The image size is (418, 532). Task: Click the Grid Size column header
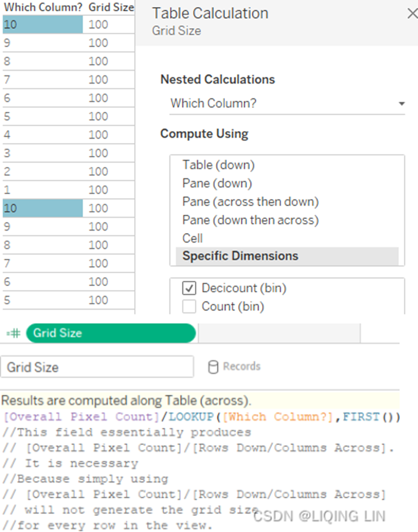coord(111,7)
